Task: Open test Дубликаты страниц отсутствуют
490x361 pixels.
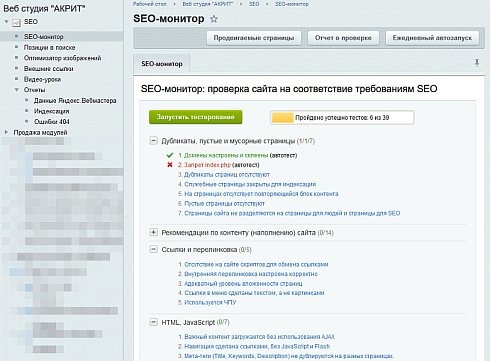Action: click(227, 175)
